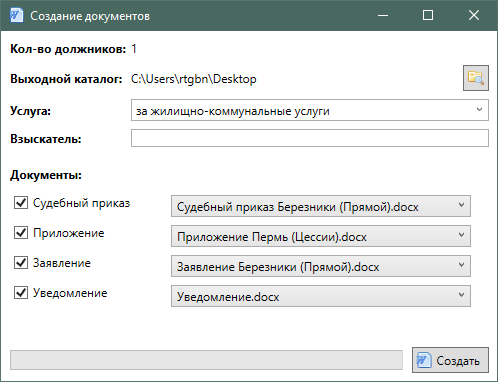Expand Заявление Березники (Прямой).docx template list
The width and height of the screenshot is (498, 382).
(x=321, y=266)
